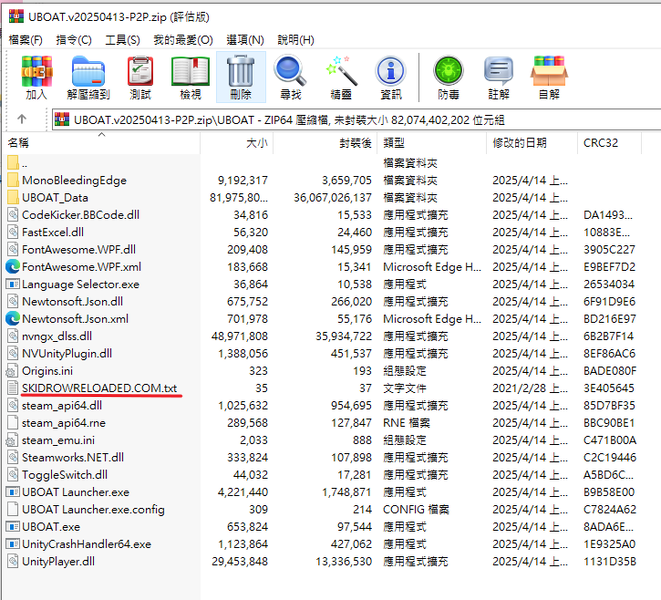This screenshot has width=661, height=600.
Task: Click the 加入 (Add) toolbar icon
Action: pos(37,72)
